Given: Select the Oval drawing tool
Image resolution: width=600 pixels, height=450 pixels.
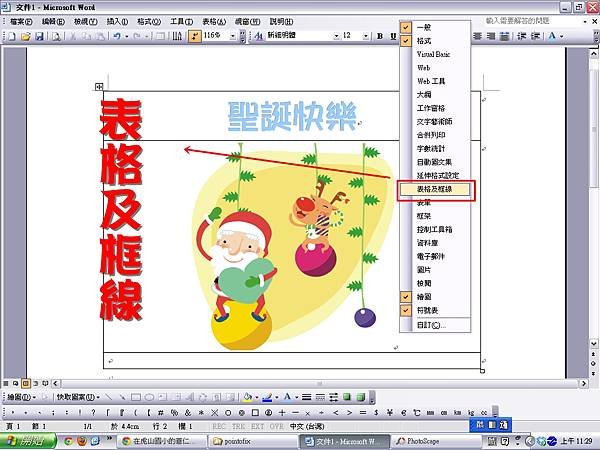Looking at the screenshot, I should coord(149,397).
